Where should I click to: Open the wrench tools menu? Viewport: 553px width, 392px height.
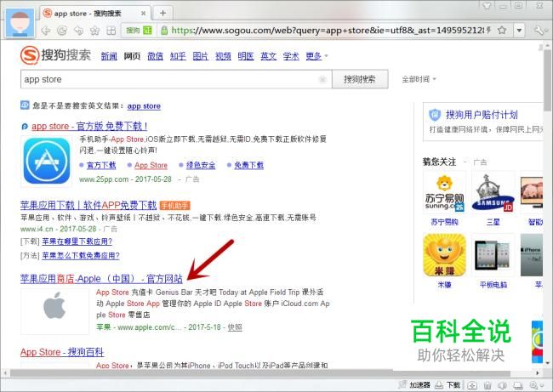tap(539, 31)
